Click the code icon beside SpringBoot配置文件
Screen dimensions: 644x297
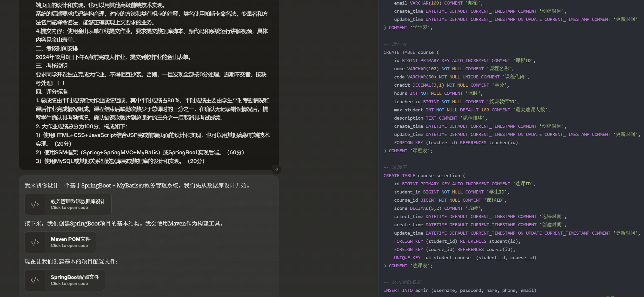35,280
